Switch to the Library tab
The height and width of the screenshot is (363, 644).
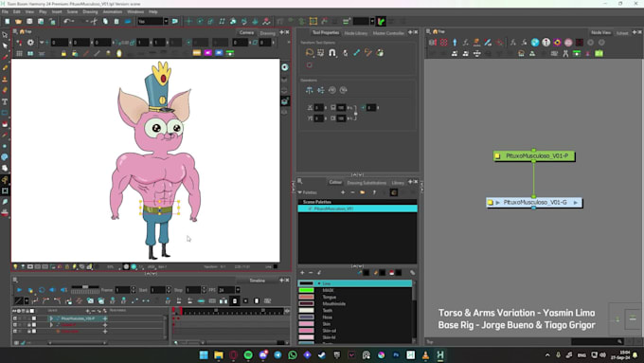point(398,183)
